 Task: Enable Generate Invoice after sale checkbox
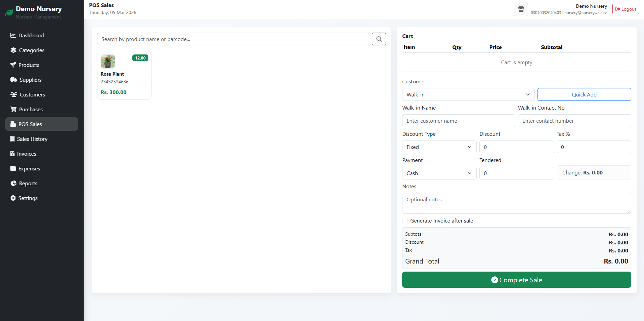[405, 220]
